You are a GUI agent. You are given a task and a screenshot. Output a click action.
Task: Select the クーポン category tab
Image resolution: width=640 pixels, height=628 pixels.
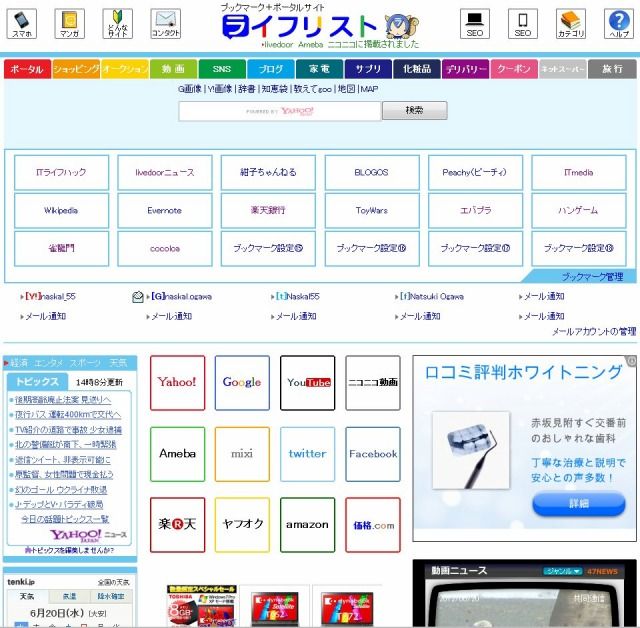[x=514, y=69]
